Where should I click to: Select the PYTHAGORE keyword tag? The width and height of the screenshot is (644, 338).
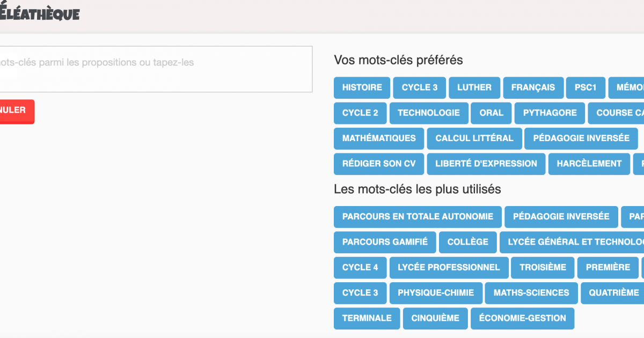[550, 113]
